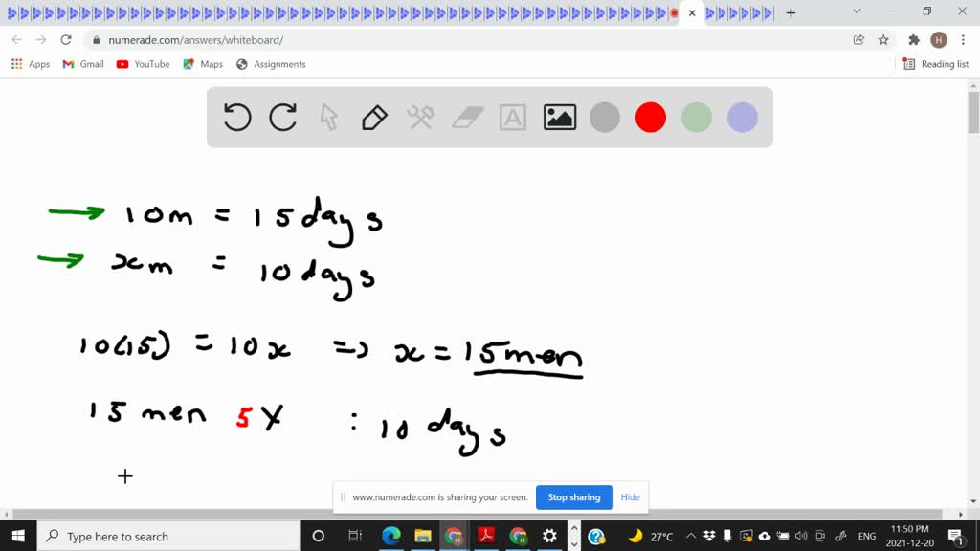This screenshot has width=980, height=551.
Task: Open Cortana circle on taskbar
Action: coord(318,536)
